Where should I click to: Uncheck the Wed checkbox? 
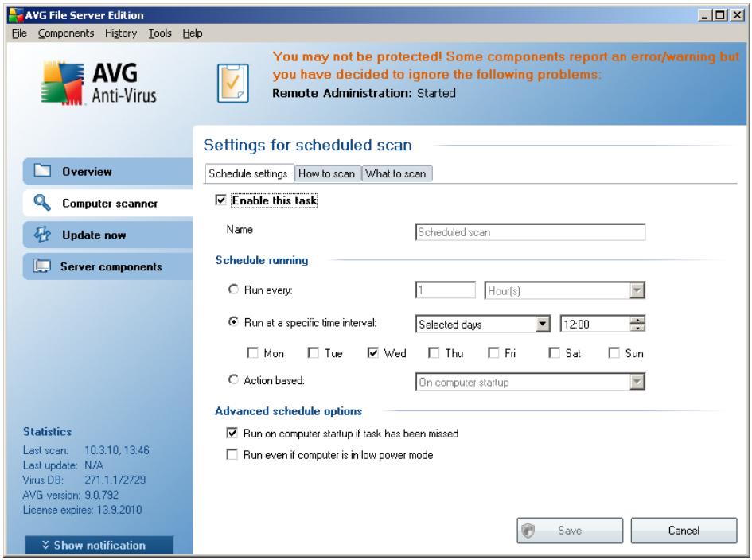point(372,353)
